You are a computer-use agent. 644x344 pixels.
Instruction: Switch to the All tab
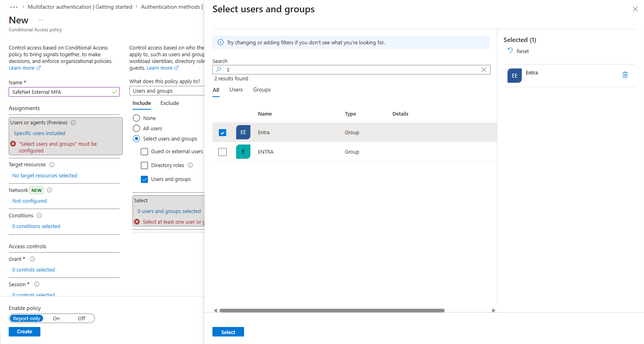(216, 90)
